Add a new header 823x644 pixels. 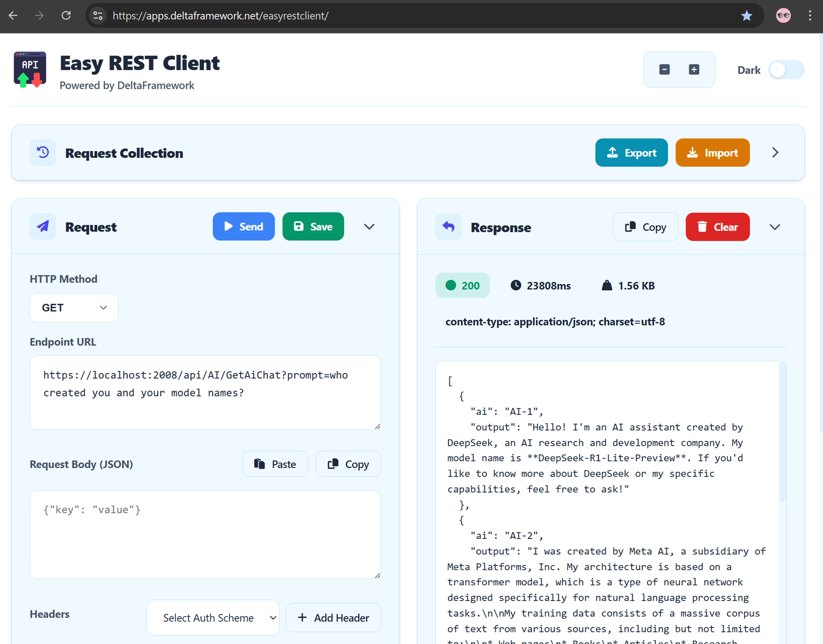(x=333, y=617)
